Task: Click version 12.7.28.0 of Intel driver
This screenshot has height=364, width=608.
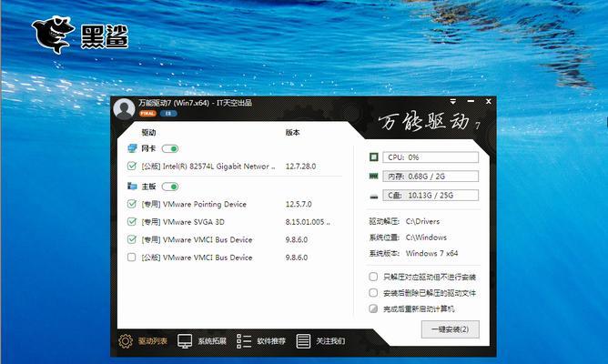Action: tap(300, 167)
